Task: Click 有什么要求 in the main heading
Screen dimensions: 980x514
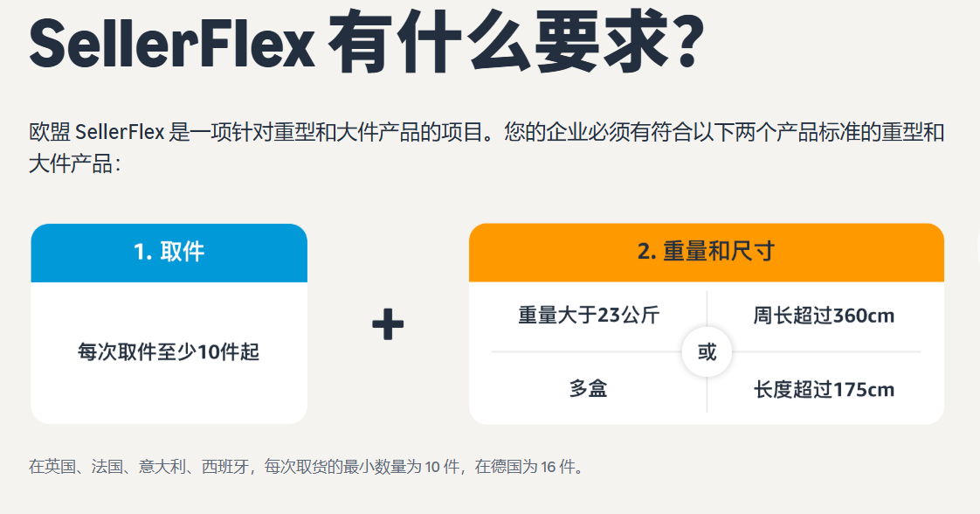Action: tap(487, 44)
